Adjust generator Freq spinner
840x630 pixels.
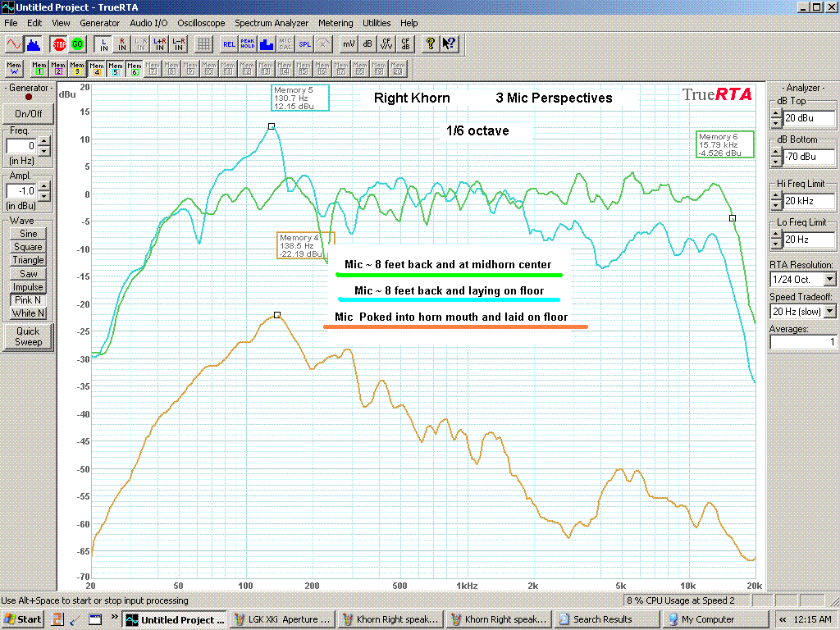click(44, 146)
